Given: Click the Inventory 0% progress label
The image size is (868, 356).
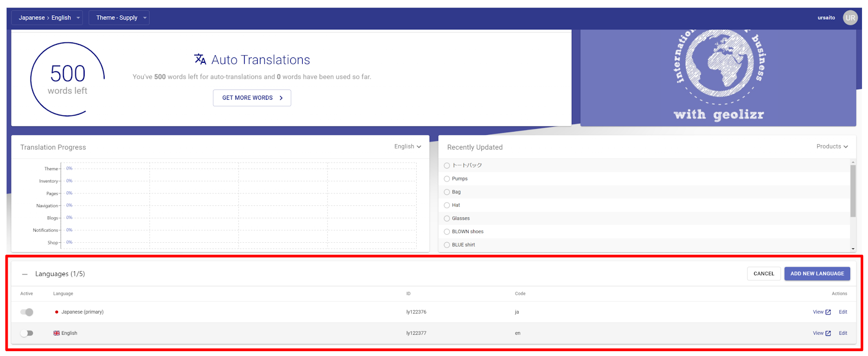Looking at the screenshot, I should [69, 181].
